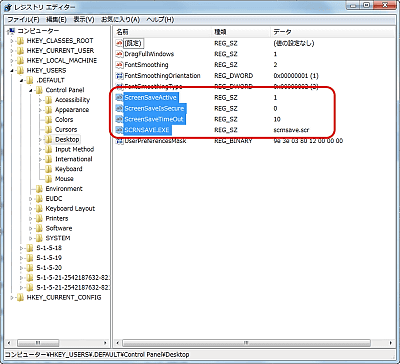Click the value pane horizontal scrollbar thumb
400x364 pixels.
[246, 343]
